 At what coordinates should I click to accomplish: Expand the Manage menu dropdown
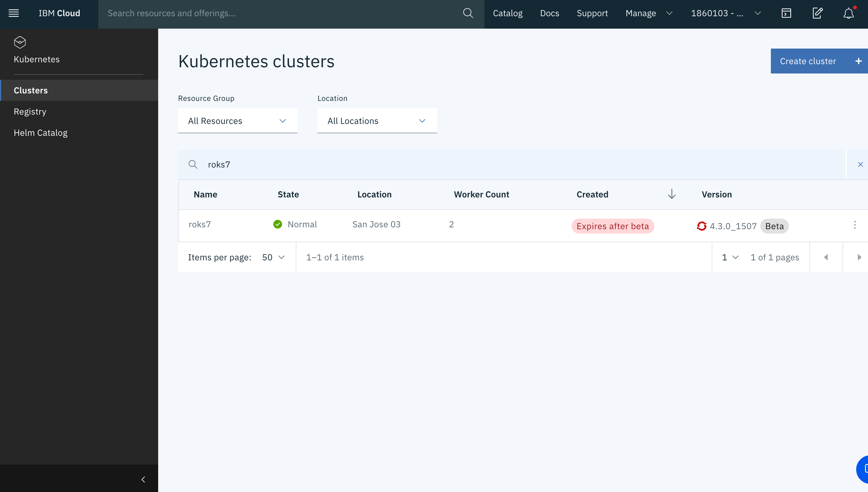(649, 13)
